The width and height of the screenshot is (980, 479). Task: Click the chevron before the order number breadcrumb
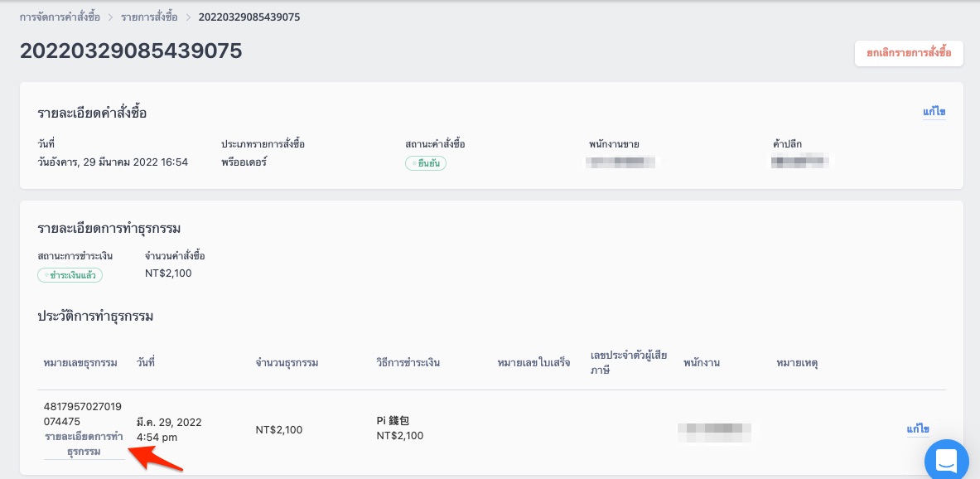click(187, 17)
